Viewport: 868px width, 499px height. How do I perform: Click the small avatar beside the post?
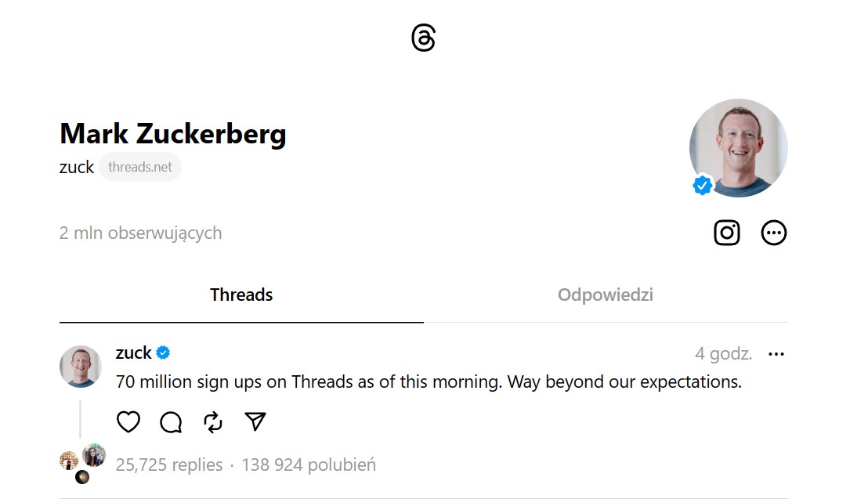[x=81, y=366]
